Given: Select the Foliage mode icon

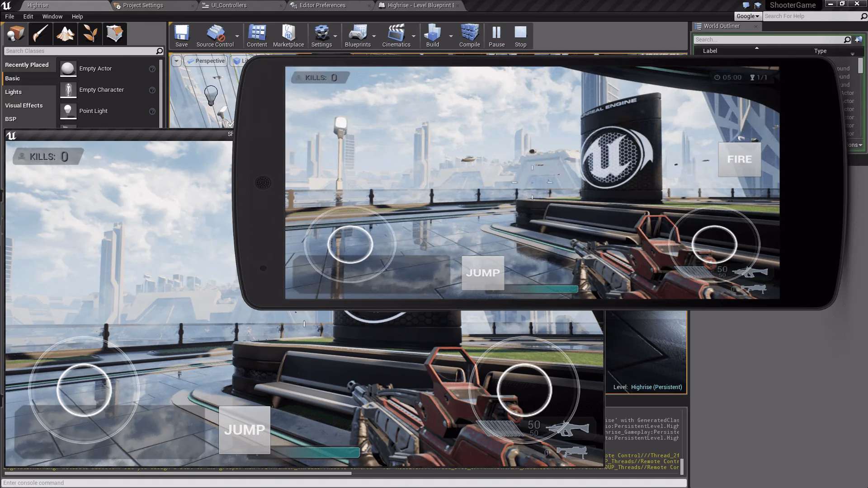Looking at the screenshot, I should pyautogui.click(x=90, y=34).
